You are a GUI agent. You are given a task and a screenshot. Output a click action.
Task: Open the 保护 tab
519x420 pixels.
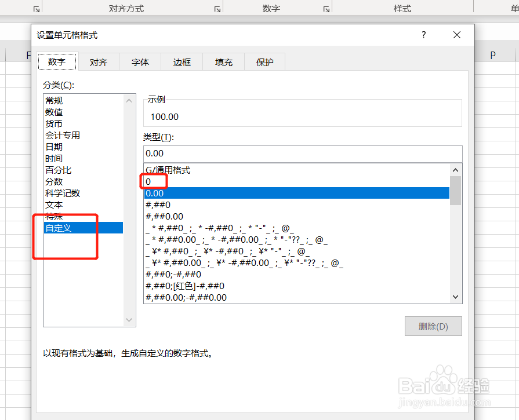pos(265,61)
